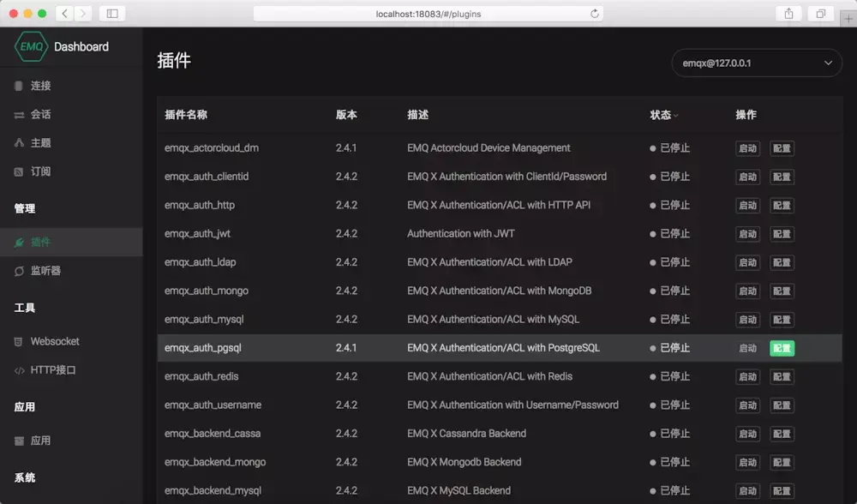Start the emqx_auth_jwt plugin
This screenshot has width=857, height=504.
[x=747, y=234]
